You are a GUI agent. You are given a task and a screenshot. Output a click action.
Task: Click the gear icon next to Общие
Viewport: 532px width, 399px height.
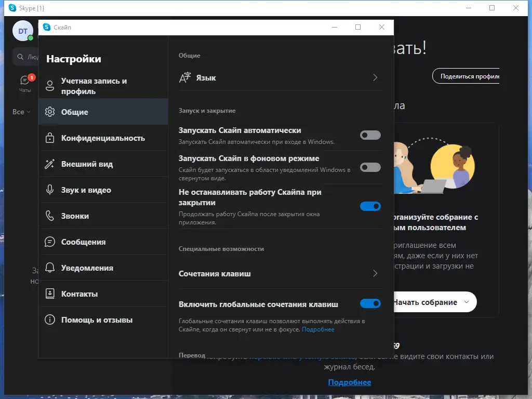click(x=50, y=112)
